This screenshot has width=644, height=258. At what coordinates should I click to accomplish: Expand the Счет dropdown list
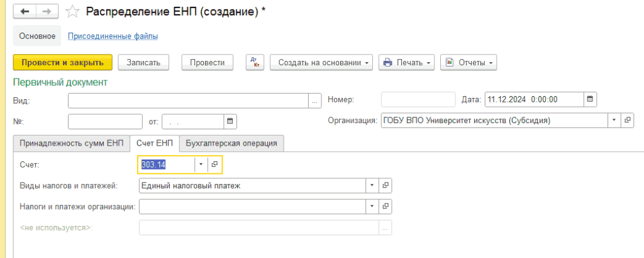[x=201, y=164]
